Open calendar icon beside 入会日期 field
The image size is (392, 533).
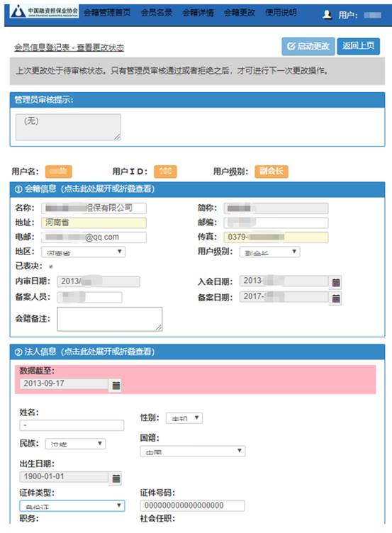tap(335, 282)
